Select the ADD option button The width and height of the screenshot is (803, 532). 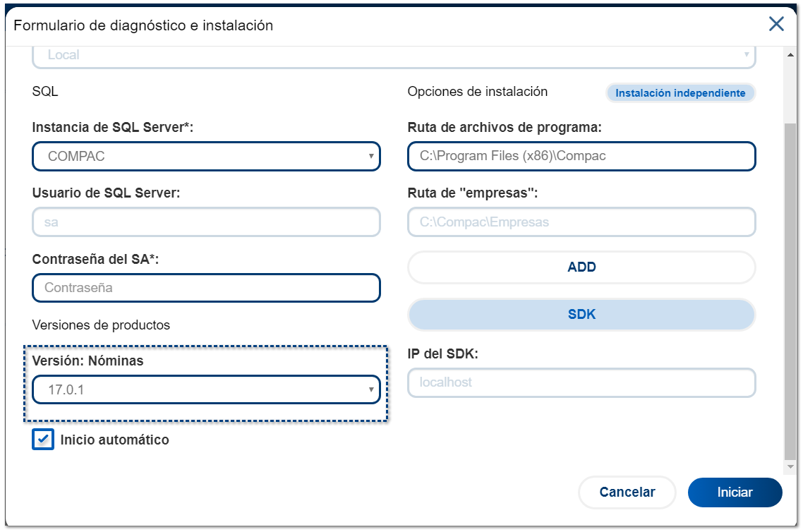pyautogui.click(x=581, y=267)
